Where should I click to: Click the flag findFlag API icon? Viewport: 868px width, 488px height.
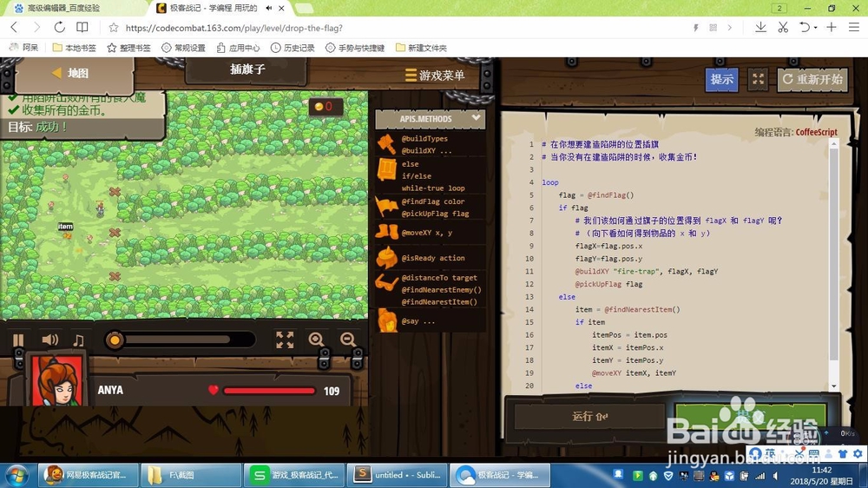[386, 207]
